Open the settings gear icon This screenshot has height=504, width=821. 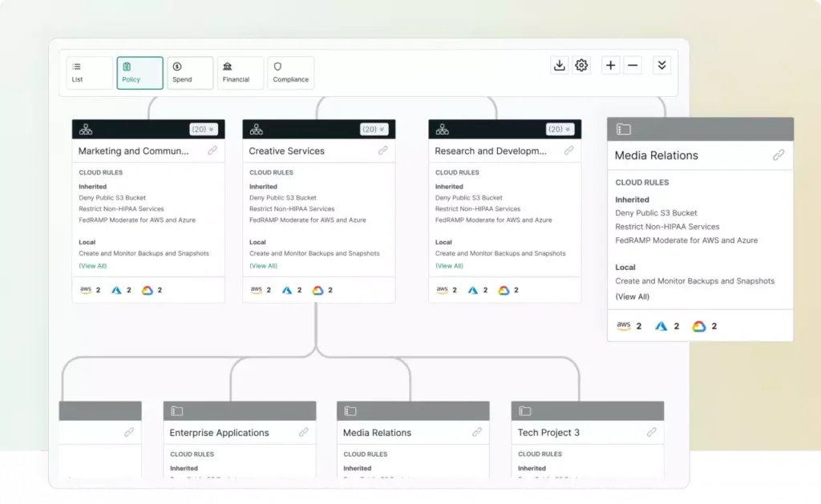[x=581, y=65]
